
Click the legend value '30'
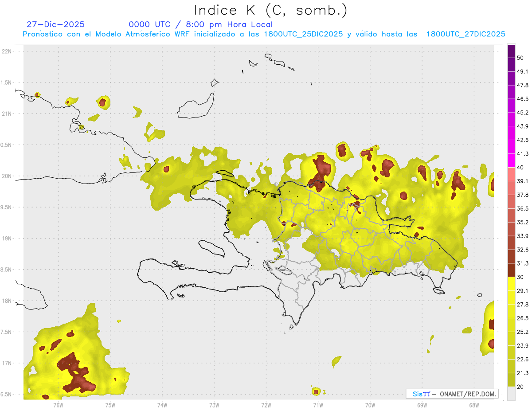coord(520,277)
